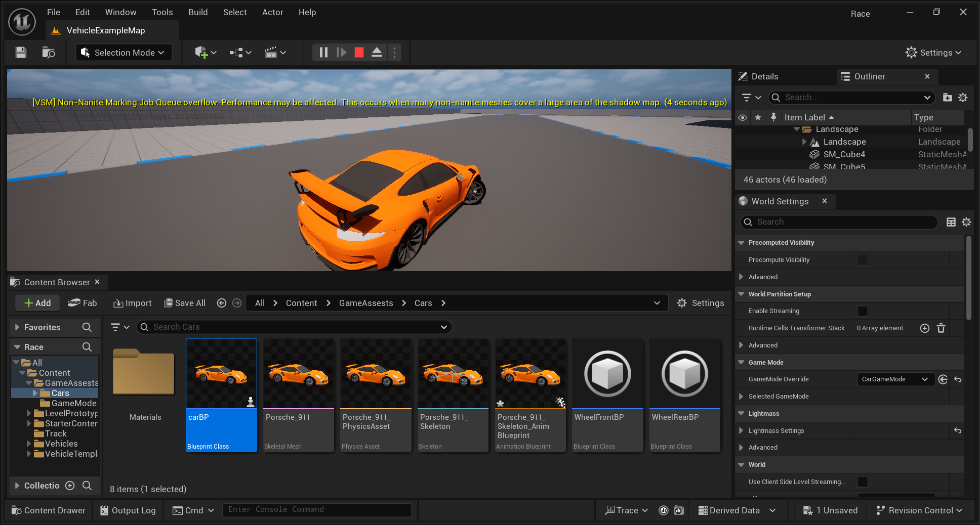Screen dimensions: 980x525
Task: Toggle World Settings property matrix view
Action: [x=951, y=222]
